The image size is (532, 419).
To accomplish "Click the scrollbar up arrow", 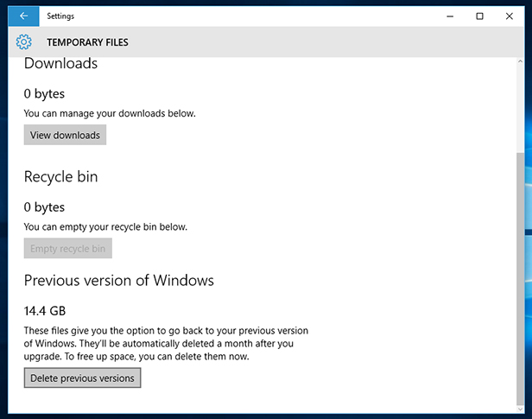I will pos(520,61).
